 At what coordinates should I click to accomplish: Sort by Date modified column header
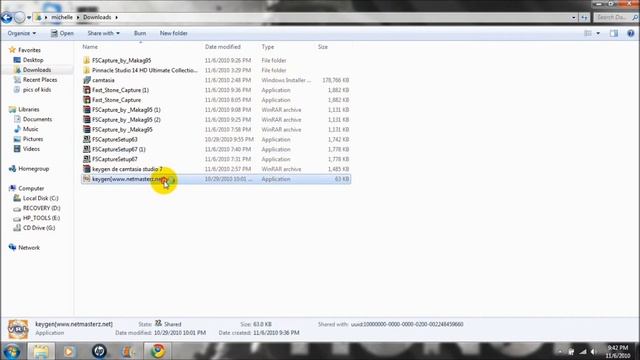(223, 47)
